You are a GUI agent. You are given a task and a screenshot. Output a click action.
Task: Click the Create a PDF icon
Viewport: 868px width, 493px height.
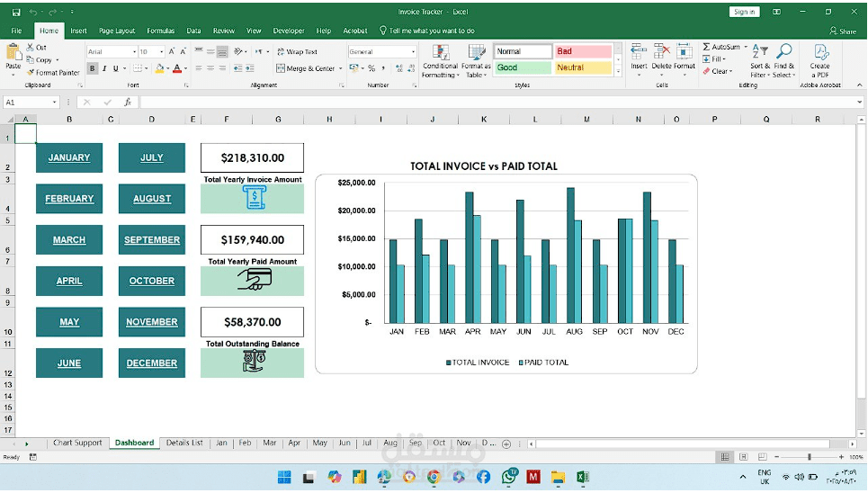coord(820,53)
